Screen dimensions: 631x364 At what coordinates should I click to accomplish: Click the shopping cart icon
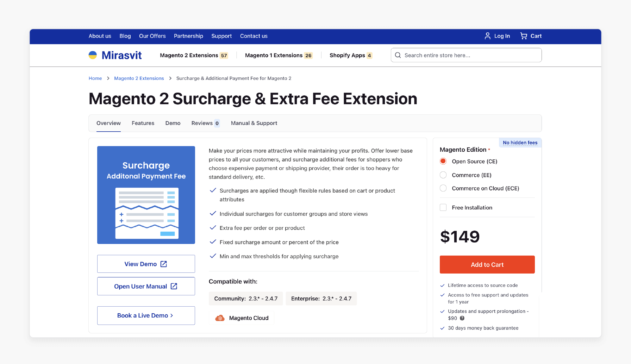click(x=524, y=36)
